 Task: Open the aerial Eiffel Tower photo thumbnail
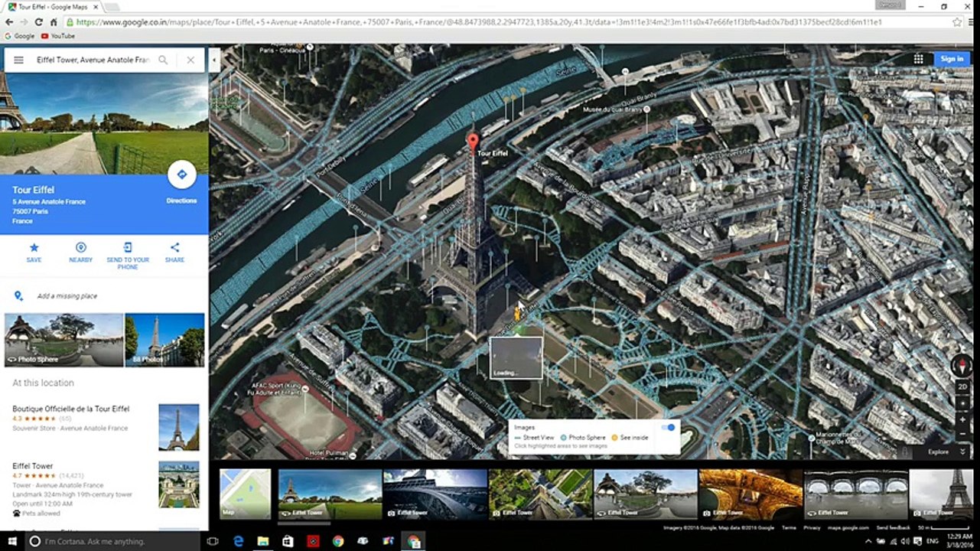[540, 494]
